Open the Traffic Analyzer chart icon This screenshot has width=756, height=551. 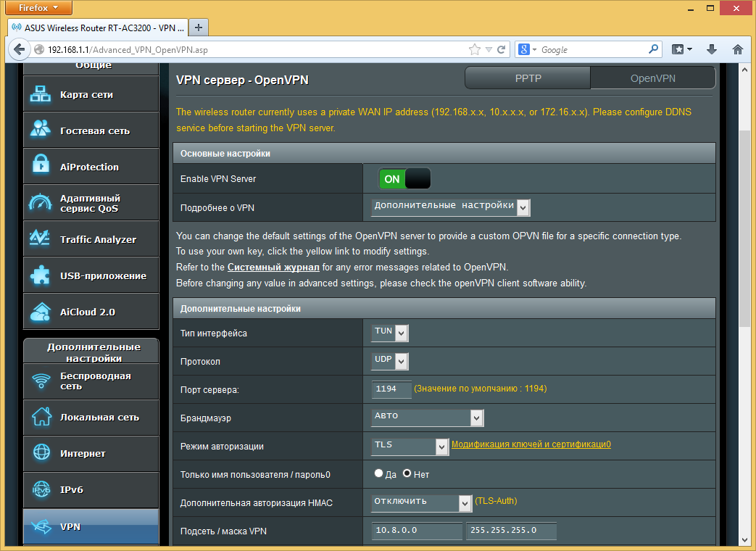coord(40,238)
